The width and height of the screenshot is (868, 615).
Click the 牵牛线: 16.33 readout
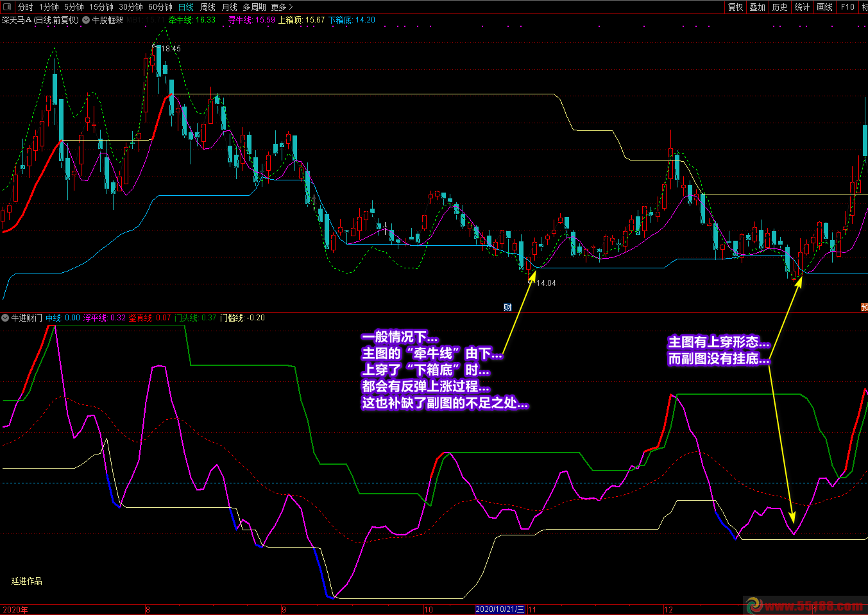click(x=192, y=20)
